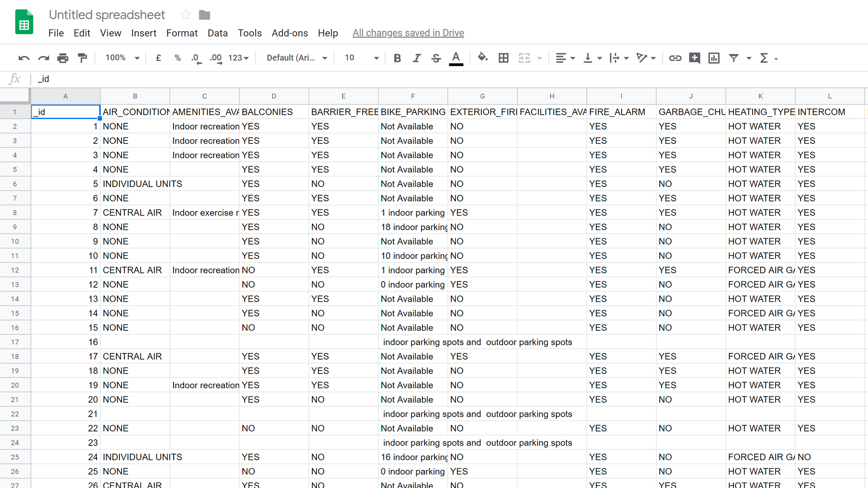Toggle bold formatting
The width and height of the screenshot is (868, 488).
coord(397,58)
